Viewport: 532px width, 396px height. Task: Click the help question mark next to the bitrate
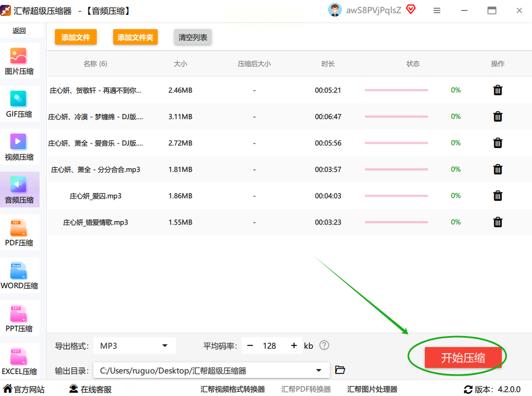coord(324,345)
